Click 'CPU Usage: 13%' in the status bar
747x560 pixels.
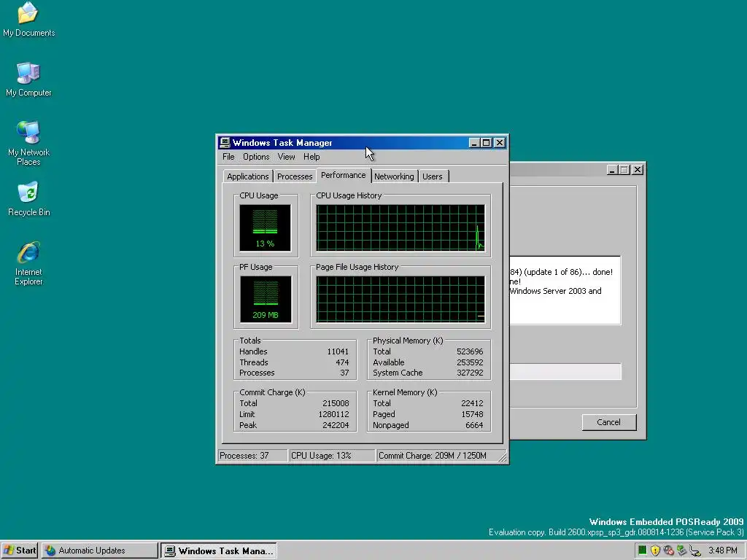(332, 456)
